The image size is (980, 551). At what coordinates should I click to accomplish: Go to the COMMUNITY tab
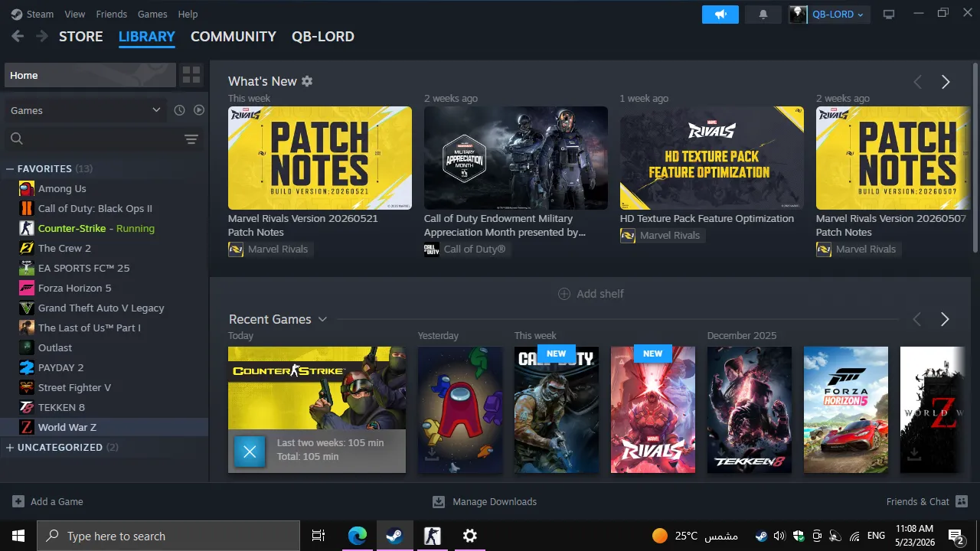click(234, 36)
